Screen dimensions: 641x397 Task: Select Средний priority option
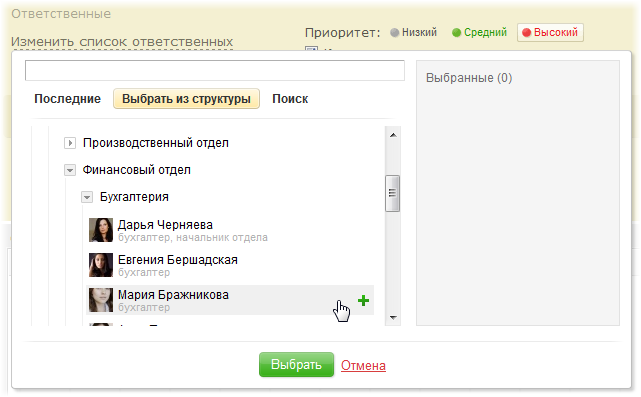pyautogui.click(x=479, y=32)
